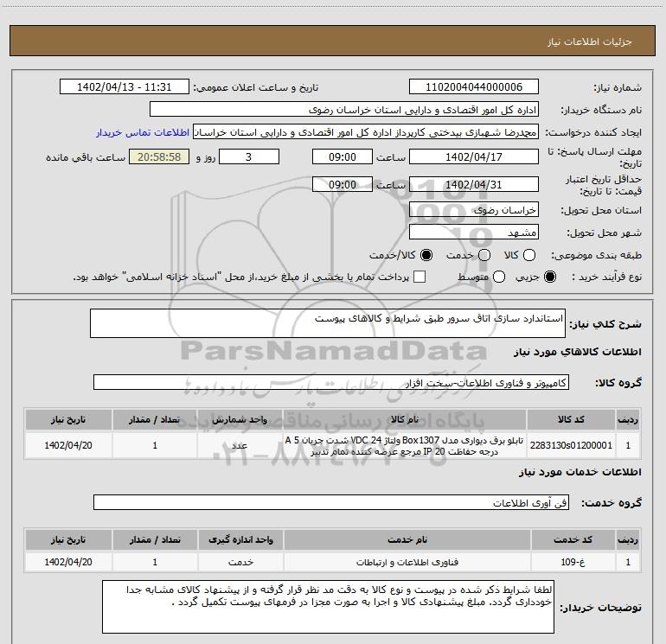Screen dimensions: 666x644
Task: Click the buyer organization name field
Action: point(344,110)
